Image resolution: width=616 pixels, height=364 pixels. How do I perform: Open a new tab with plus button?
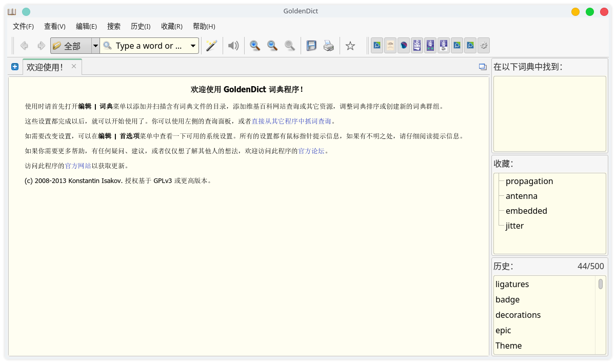point(15,67)
